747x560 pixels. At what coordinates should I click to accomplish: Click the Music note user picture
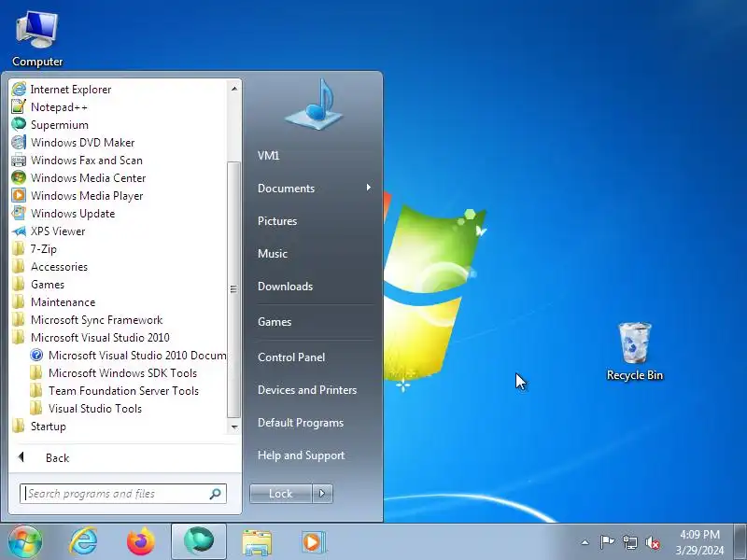point(315,105)
